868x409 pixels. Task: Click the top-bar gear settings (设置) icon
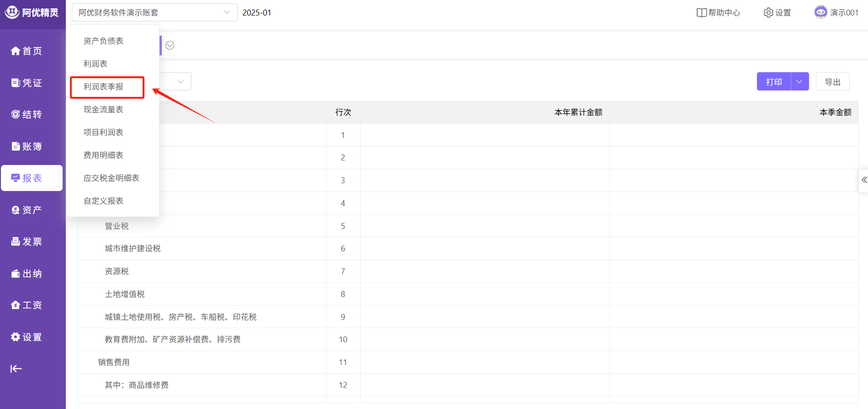[768, 13]
